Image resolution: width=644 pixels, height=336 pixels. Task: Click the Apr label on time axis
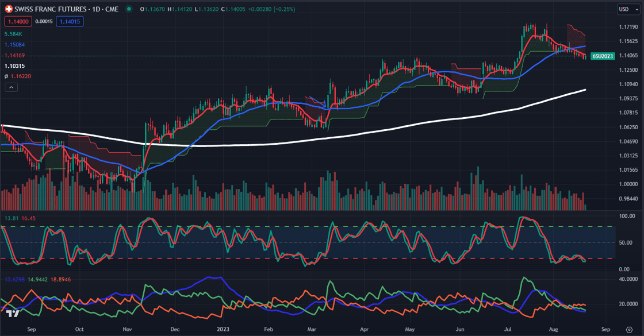[x=364, y=330]
